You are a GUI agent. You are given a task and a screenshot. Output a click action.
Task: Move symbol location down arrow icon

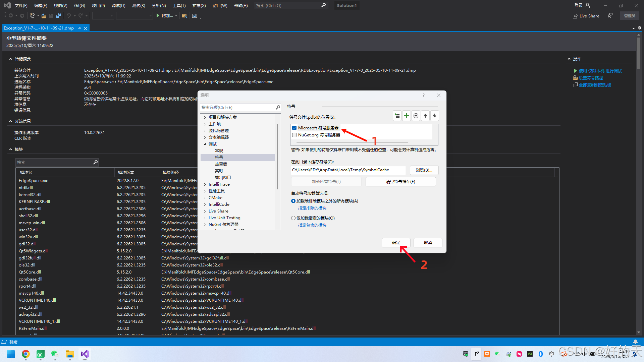(435, 116)
